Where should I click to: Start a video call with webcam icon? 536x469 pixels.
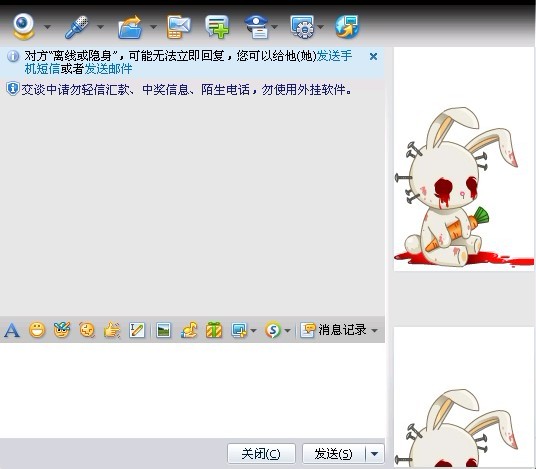[x=24, y=26]
